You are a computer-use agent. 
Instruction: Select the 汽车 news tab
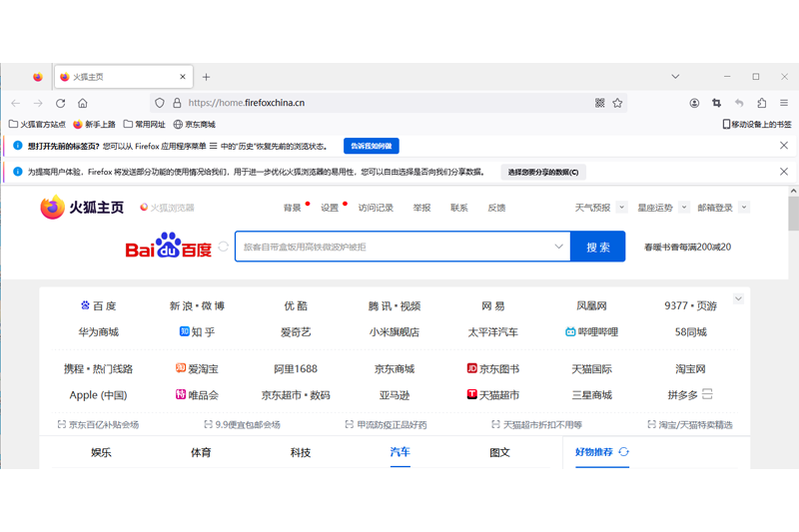[399, 452]
